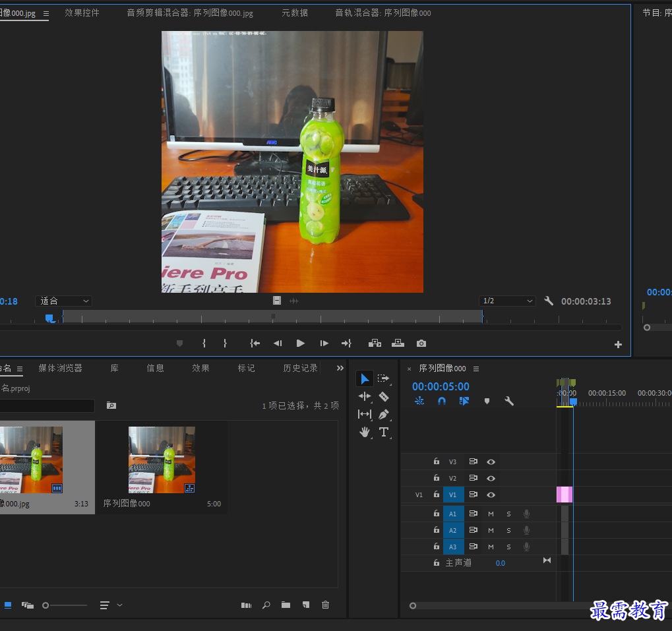This screenshot has width=672, height=631.
Task: Open the 历史记录 tab
Action: coord(301,368)
